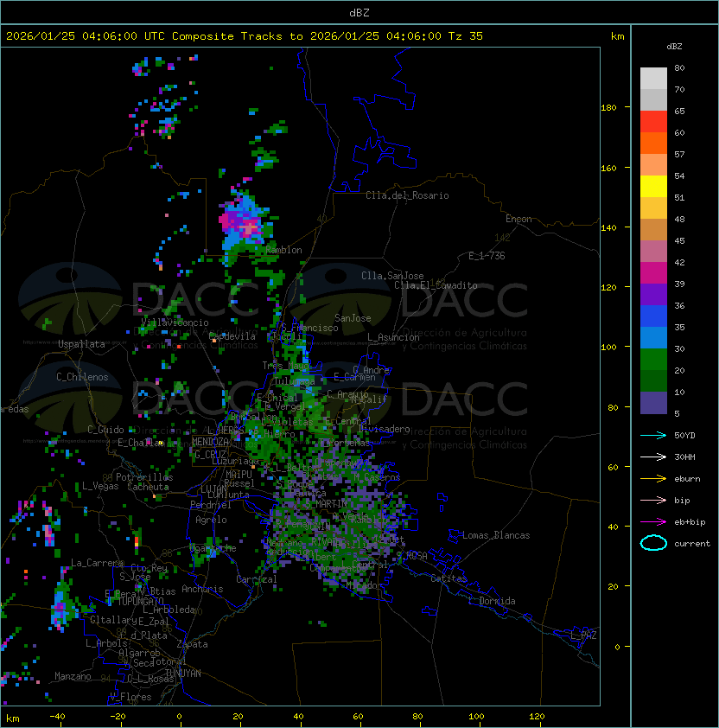This screenshot has width=719, height=728.
Task: Click the Agrelo map label
Action: (211, 520)
